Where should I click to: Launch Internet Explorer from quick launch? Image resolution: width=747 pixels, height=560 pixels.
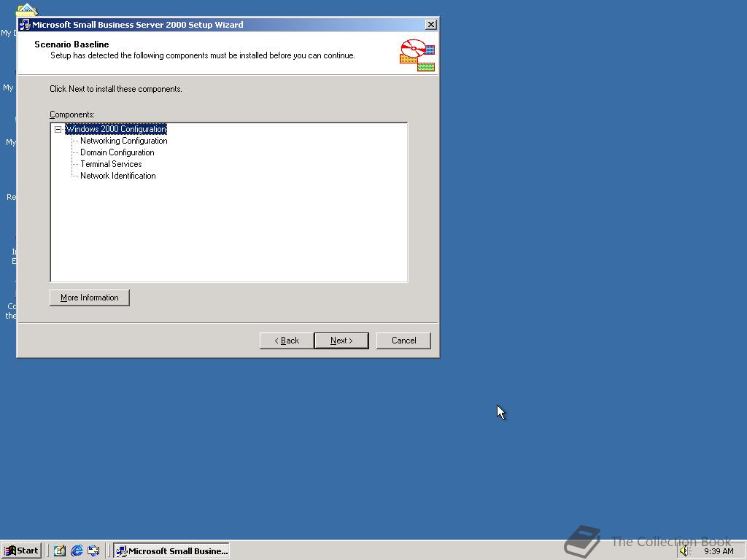point(76,551)
